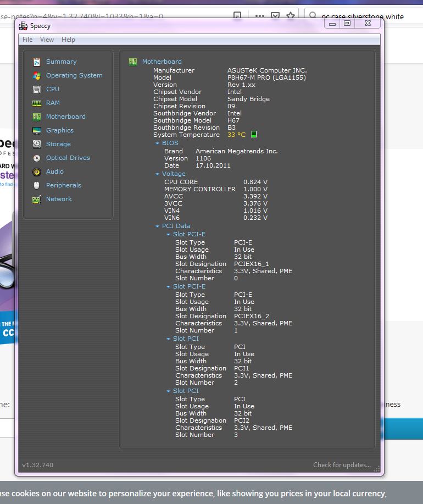Click the Sandy Bridge chipset model value
This screenshot has width=423, height=504.
tap(249, 99)
